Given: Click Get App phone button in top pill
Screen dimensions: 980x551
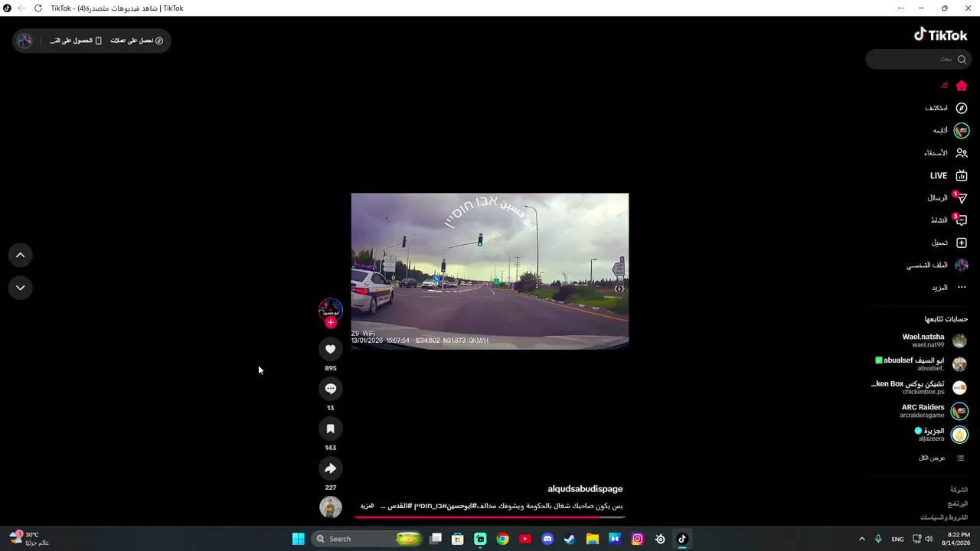Looking at the screenshot, I should point(76,41).
